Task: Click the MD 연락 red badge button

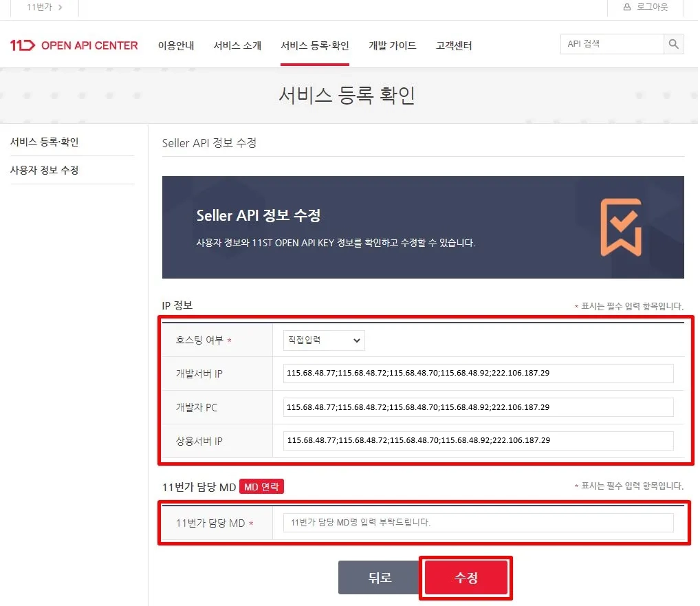Action: pos(261,486)
